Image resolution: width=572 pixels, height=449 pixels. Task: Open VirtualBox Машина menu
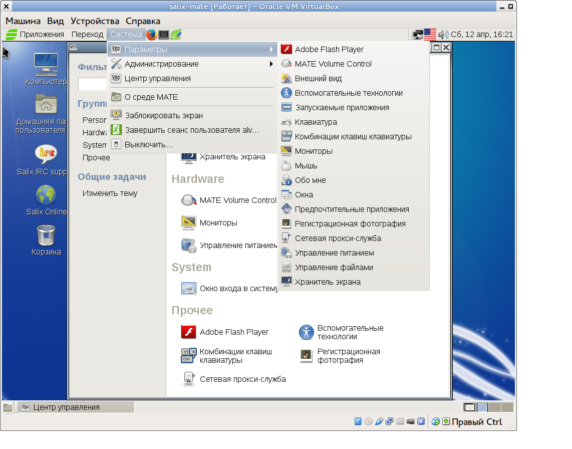tap(23, 21)
